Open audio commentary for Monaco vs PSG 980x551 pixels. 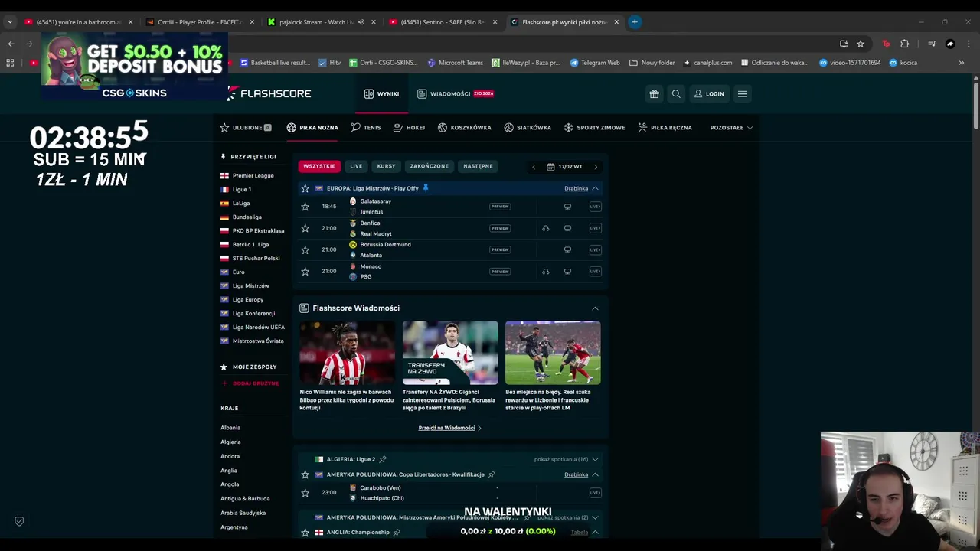545,271
